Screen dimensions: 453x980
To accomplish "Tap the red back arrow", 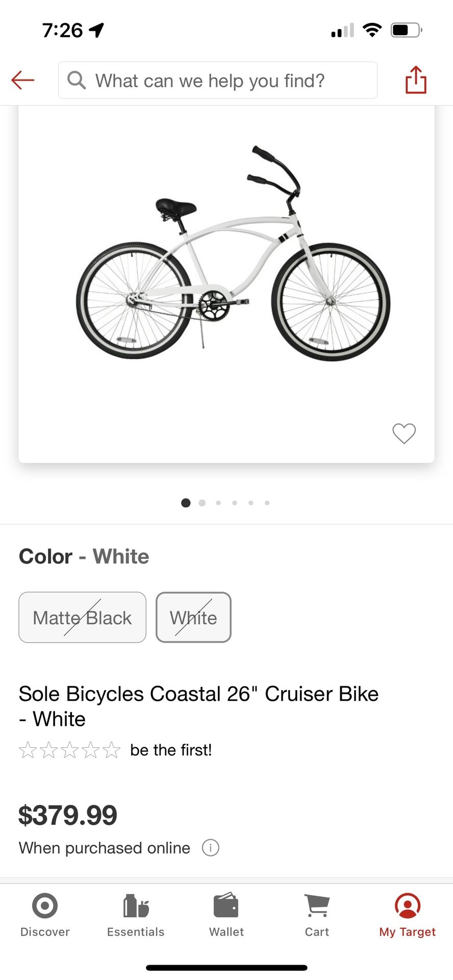I will 23,80.
